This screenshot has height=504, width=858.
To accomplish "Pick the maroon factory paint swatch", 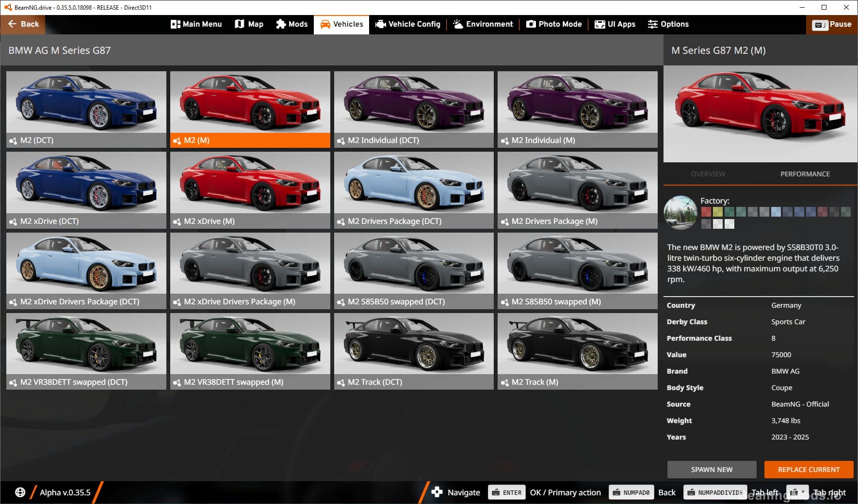I will click(x=823, y=212).
